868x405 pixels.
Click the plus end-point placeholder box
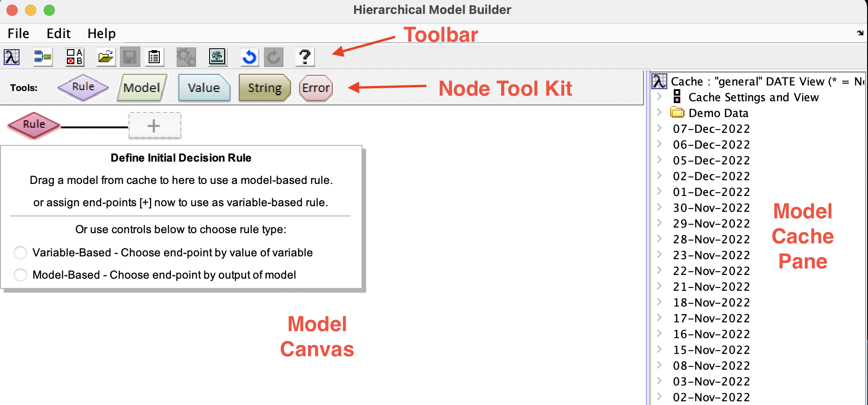[x=154, y=125]
